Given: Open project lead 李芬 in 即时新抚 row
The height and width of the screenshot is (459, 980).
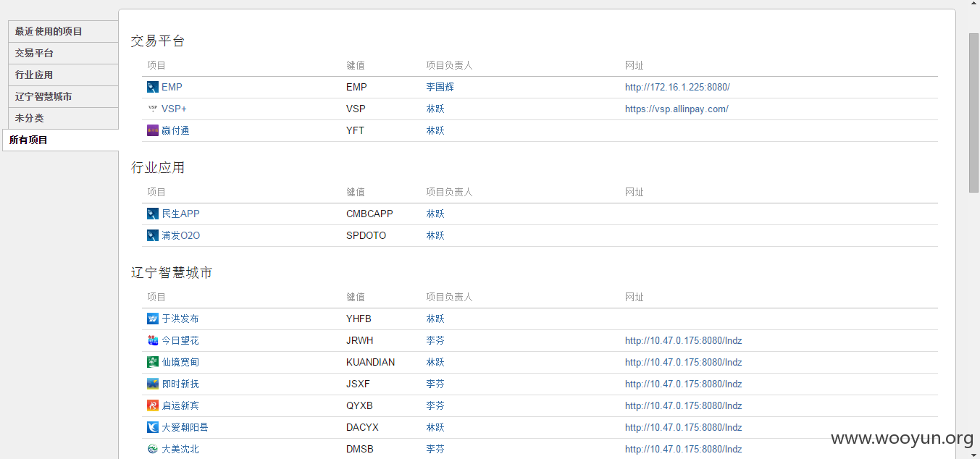Looking at the screenshot, I should [x=435, y=384].
